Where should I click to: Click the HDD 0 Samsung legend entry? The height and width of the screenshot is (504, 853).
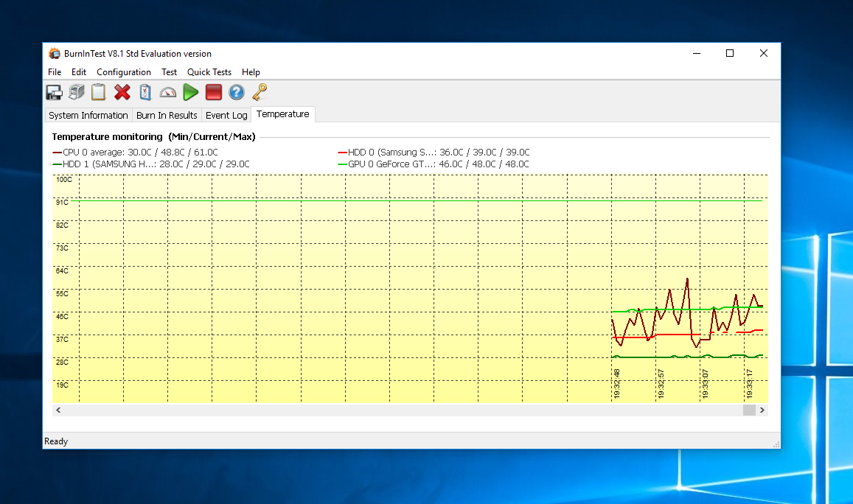pyautogui.click(x=434, y=153)
